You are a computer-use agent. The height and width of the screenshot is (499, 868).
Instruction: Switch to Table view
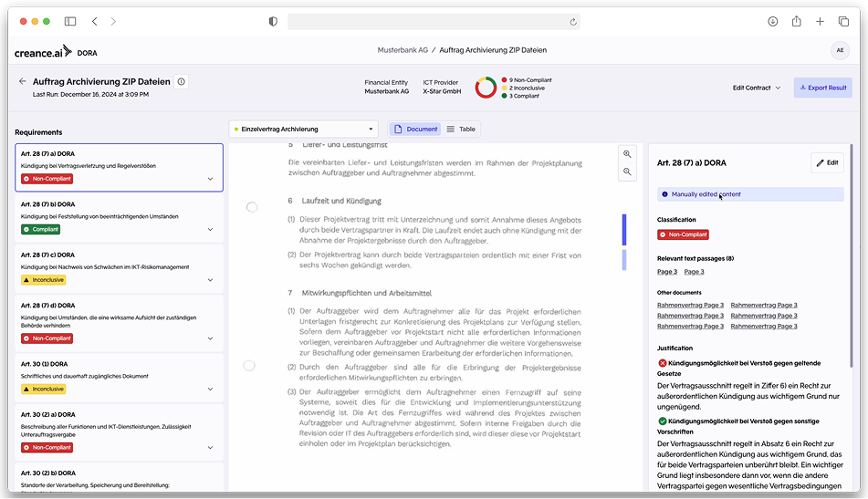point(461,129)
